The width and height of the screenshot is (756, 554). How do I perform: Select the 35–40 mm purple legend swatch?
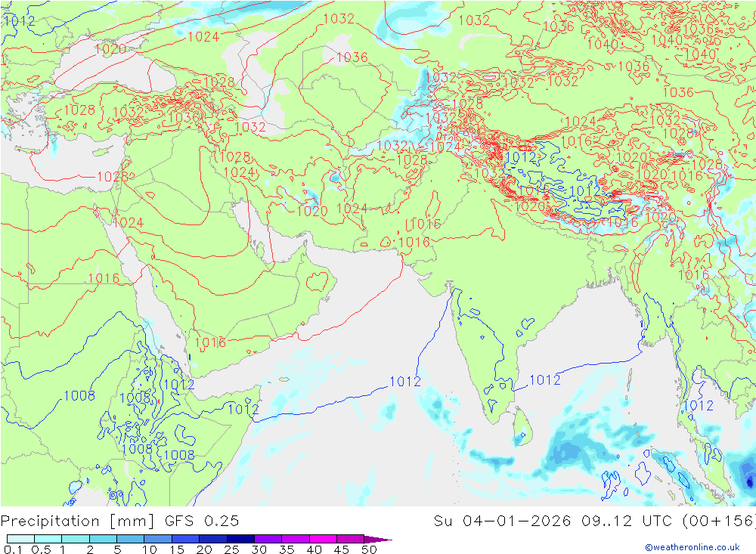point(296,539)
